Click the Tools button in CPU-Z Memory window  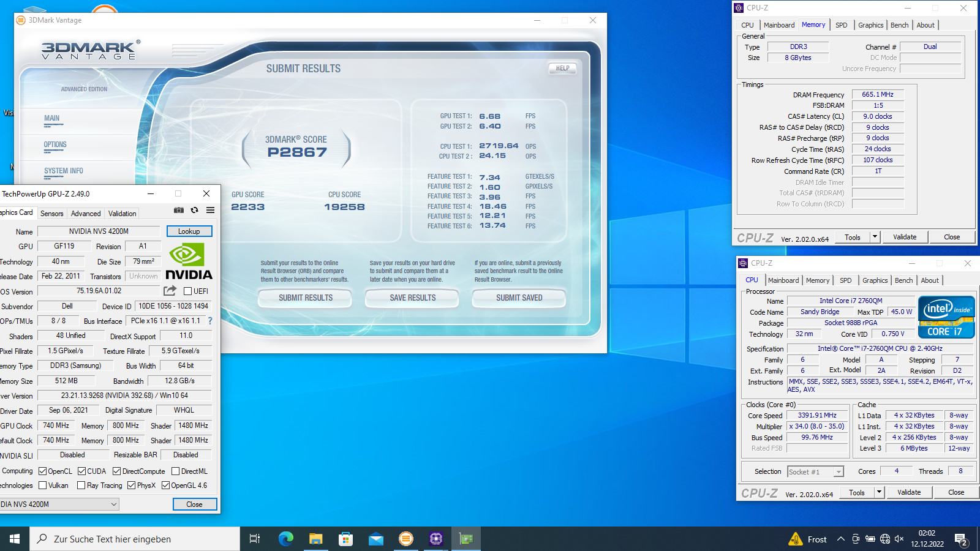point(852,237)
